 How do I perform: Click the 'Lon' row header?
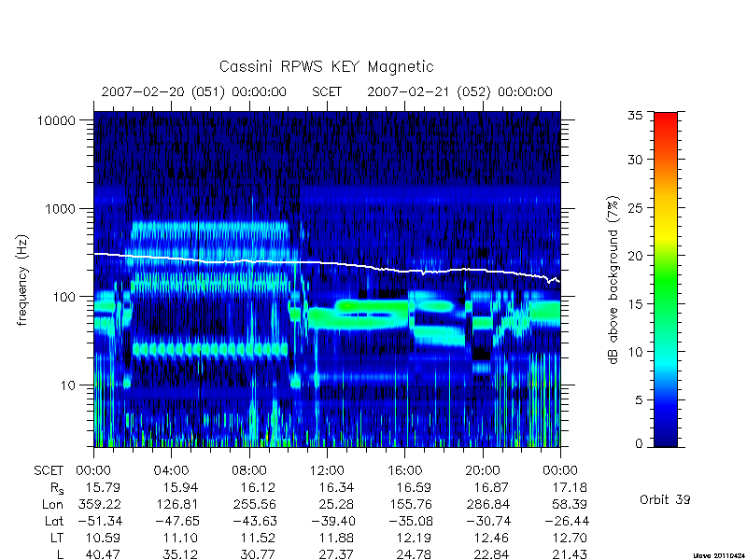(x=53, y=504)
